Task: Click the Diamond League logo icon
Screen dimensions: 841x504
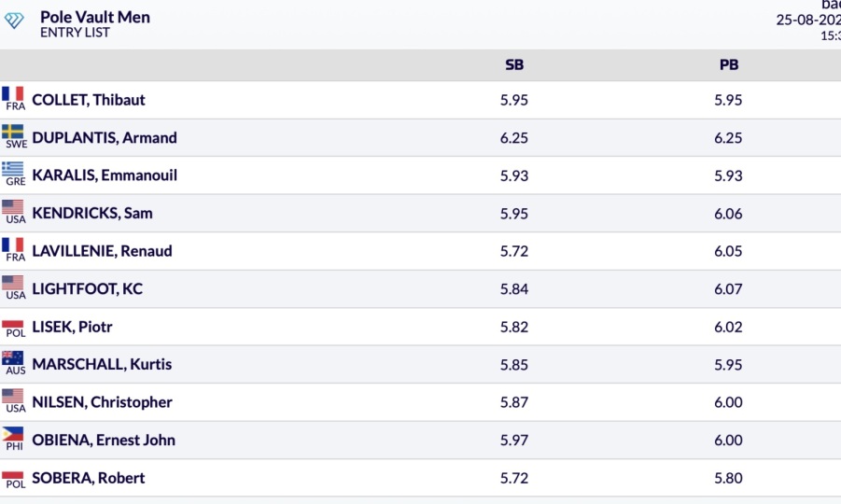Action: (x=14, y=21)
